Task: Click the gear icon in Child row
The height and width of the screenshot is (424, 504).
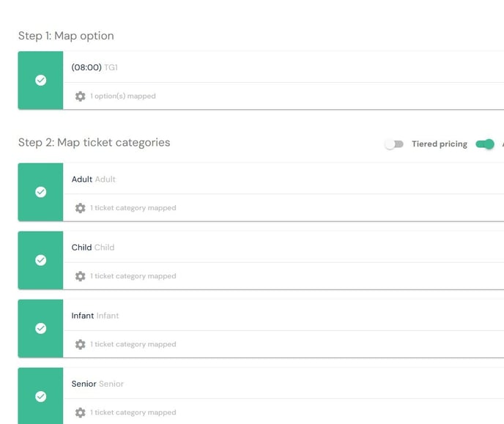Action: point(81,276)
